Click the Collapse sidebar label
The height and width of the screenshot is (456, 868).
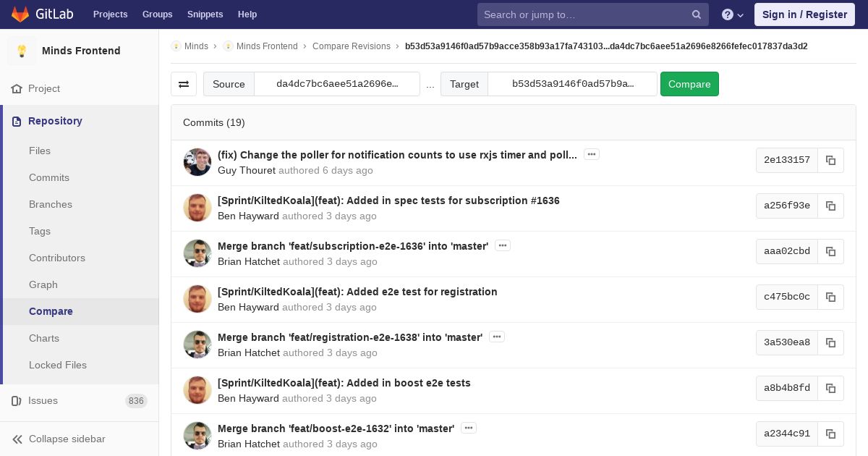[67, 439]
